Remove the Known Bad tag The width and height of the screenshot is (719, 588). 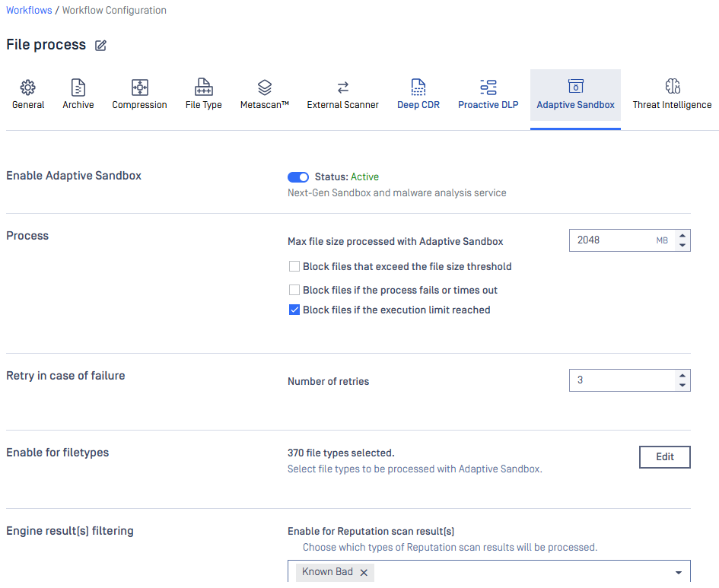(364, 573)
